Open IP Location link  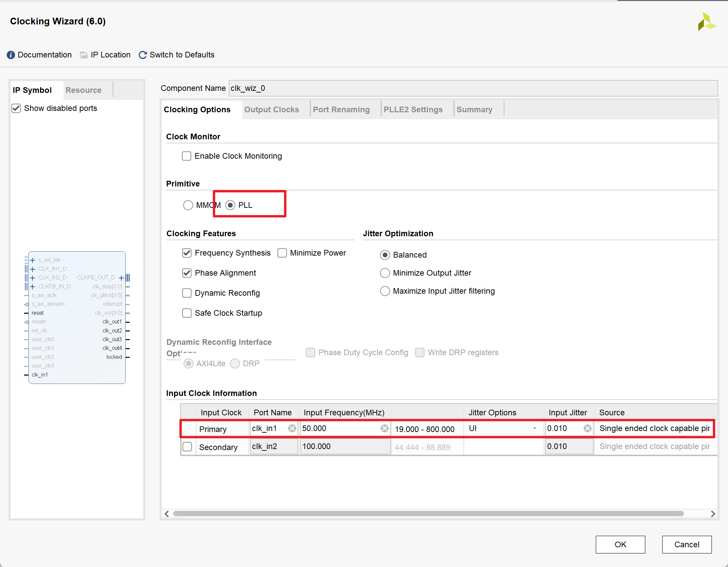click(x=111, y=55)
